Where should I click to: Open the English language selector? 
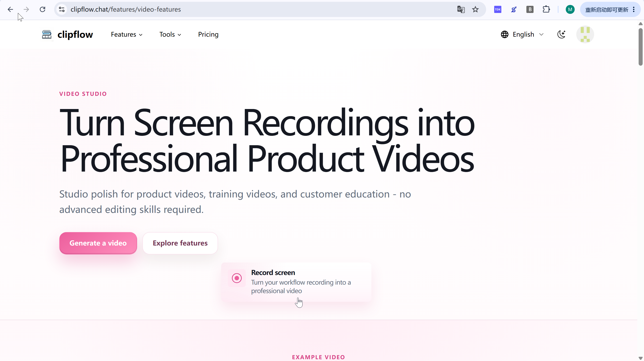pos(523,34)
